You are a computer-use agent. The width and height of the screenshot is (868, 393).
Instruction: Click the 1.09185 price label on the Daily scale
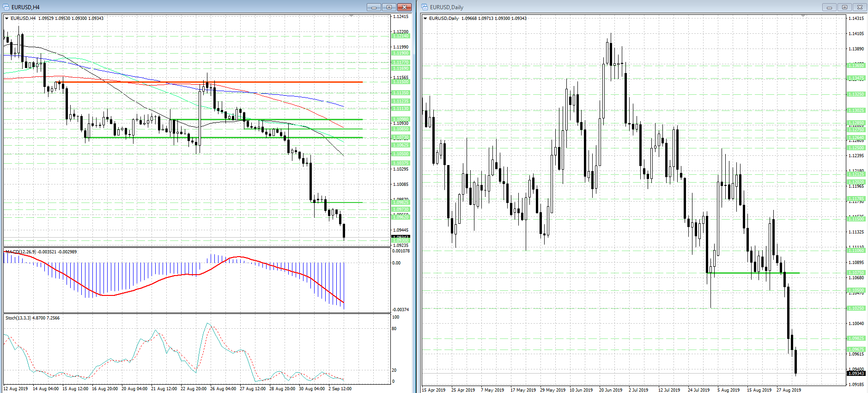[x=856, y=385]
